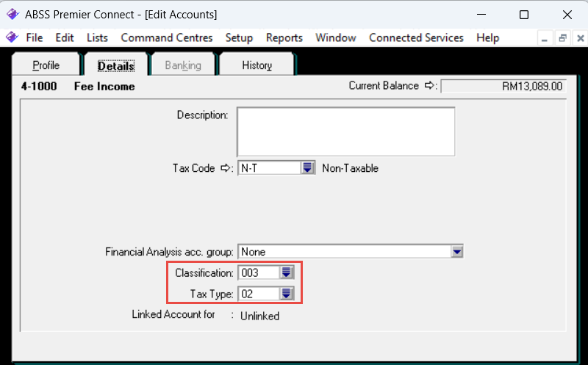Image resolution: width=588 pixels, height=365 pixels.
Task: Click inside the Description text box
Action: [x=345, y=131]
